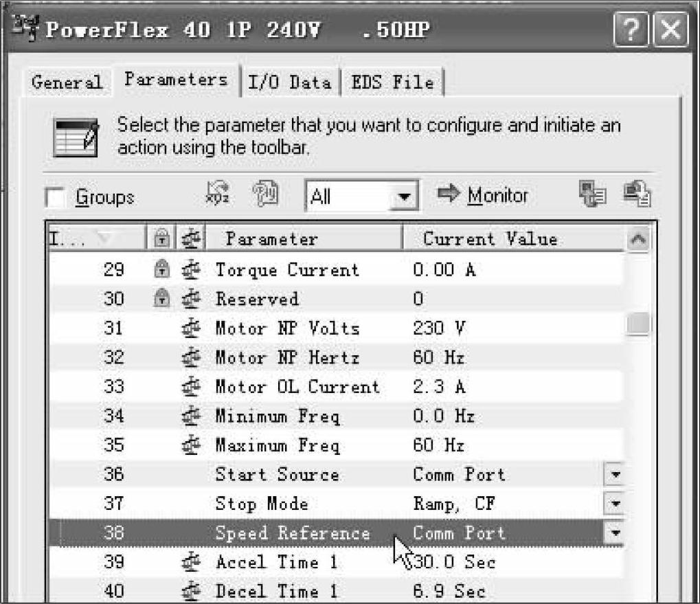
Task: Click device icon on Reserved row
Action: click(191, 299)
